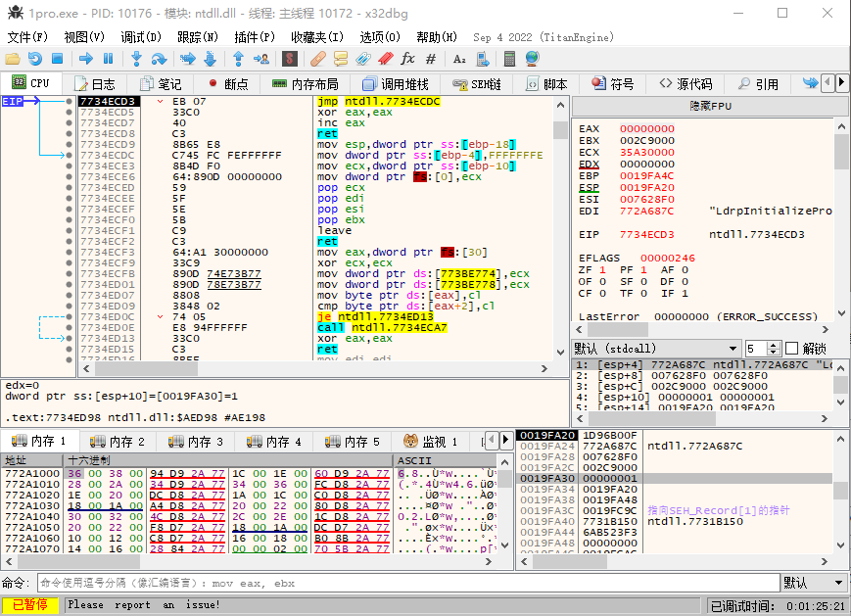This screenshot has width=851, height=616.
Task: Click the 隐藏FPU button
Action: click(710, 106)
